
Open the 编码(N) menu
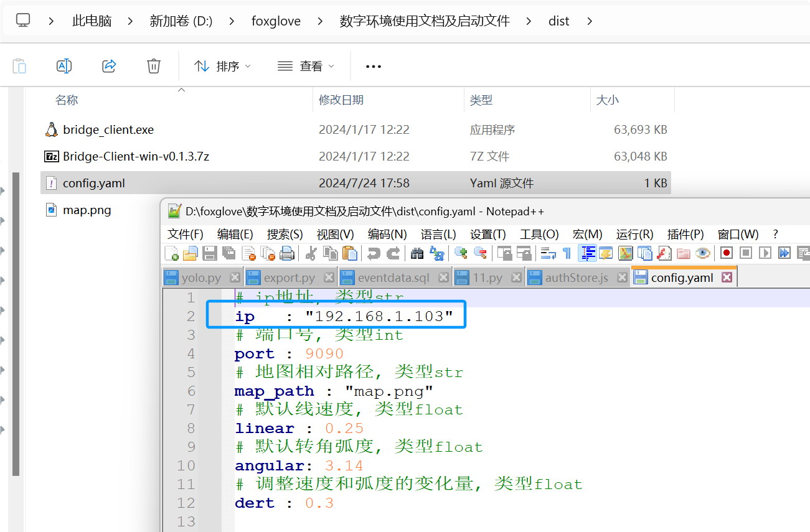click(387, 234)
